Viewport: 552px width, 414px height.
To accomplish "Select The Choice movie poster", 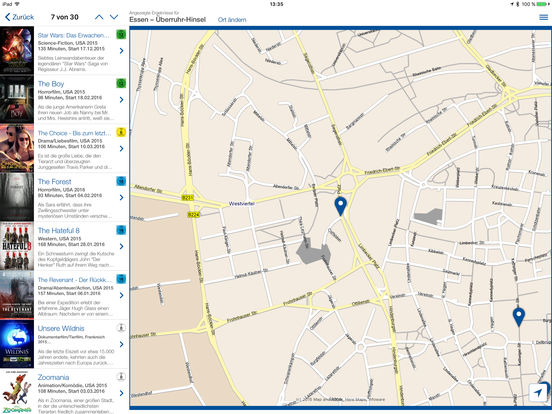I will point(17,148).
